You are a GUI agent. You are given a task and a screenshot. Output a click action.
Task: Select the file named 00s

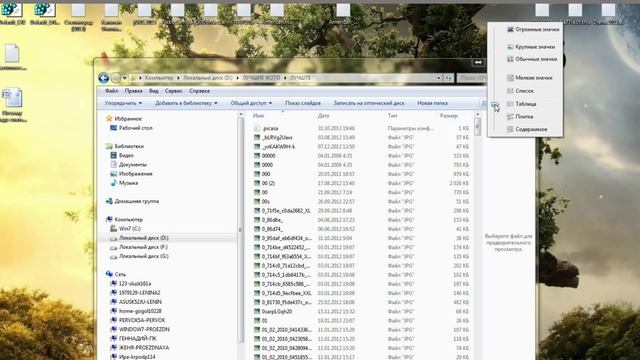266,202
